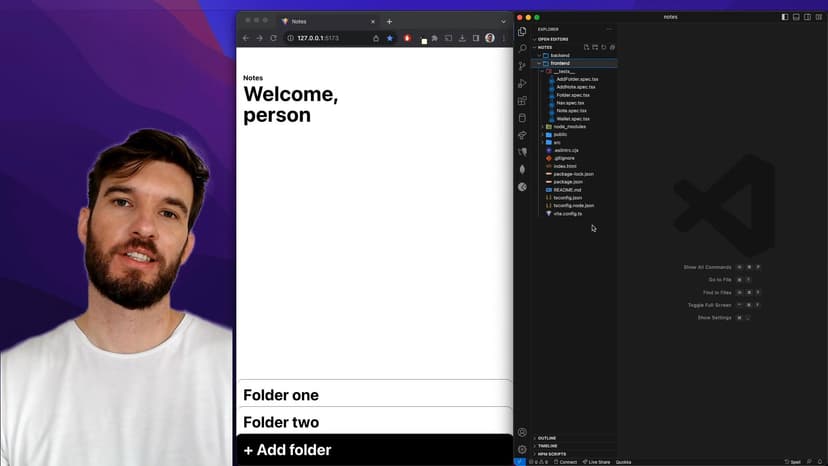Open Run and Debug view
The width and height of the screenshot is (828, 466).
click(522, 83)
